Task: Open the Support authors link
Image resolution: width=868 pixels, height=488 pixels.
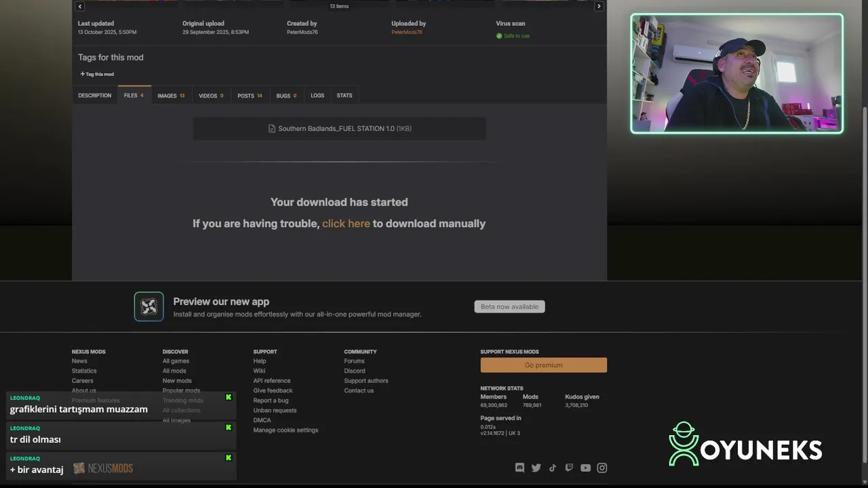Action: (366, 381)
